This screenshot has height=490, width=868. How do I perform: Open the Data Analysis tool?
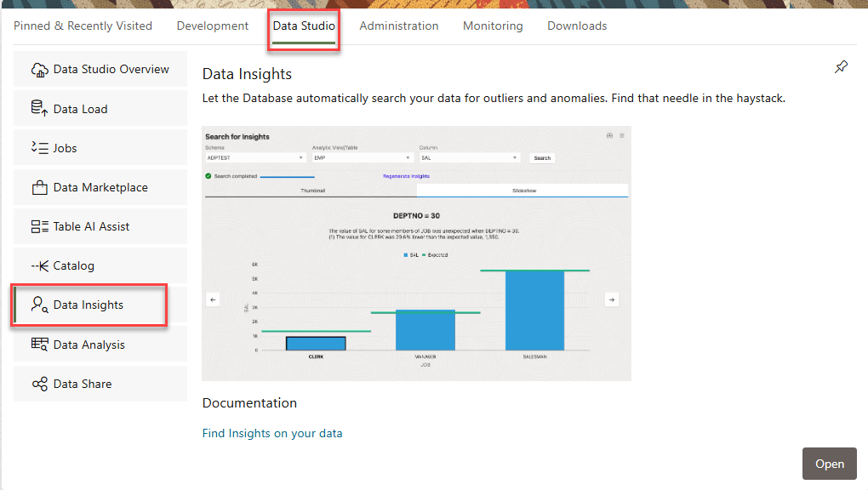coord(89,344)
